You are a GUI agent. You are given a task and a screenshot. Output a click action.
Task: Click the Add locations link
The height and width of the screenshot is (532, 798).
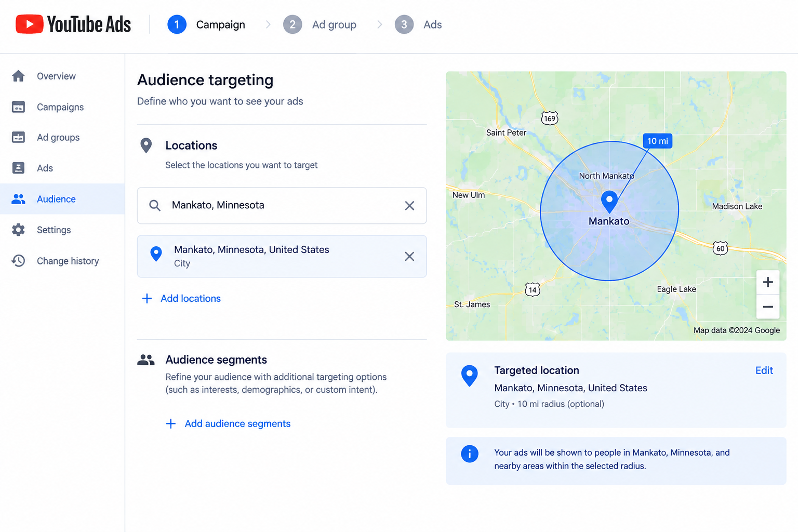click(x=191, y=299)
